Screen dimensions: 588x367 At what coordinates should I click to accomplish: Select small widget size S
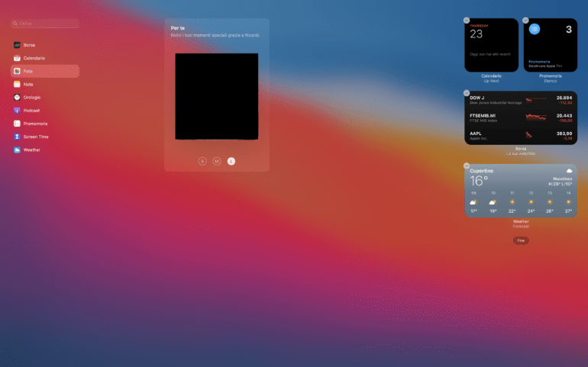click(x=202, y=161)
